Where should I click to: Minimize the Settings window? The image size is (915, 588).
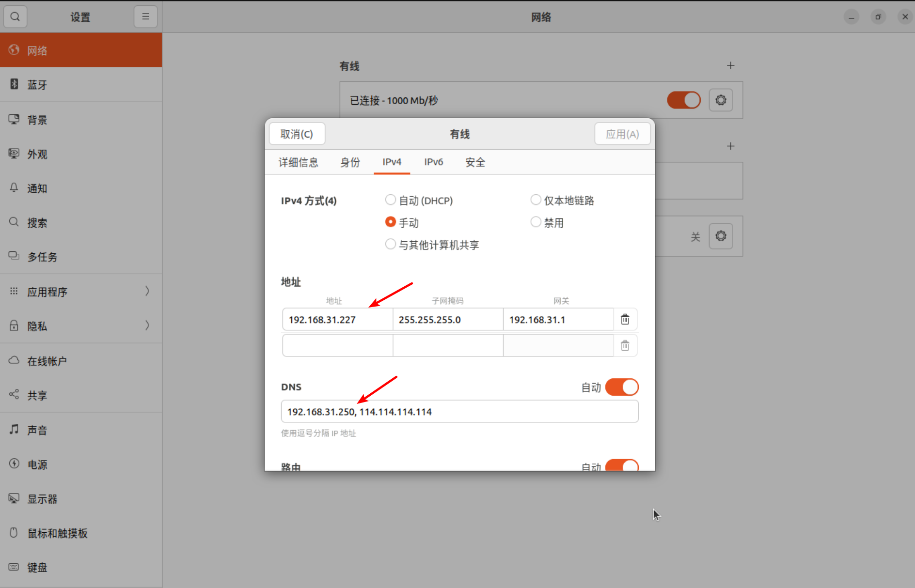coord(851,17)
